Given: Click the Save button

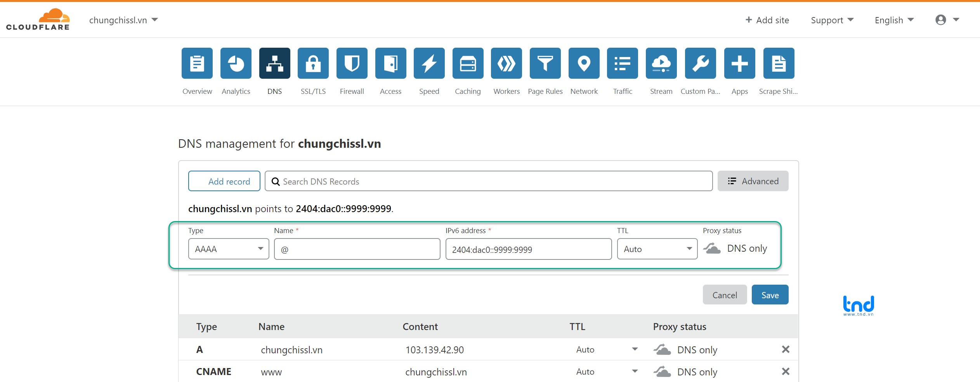Looking at the screenshot, I should 770,295.
